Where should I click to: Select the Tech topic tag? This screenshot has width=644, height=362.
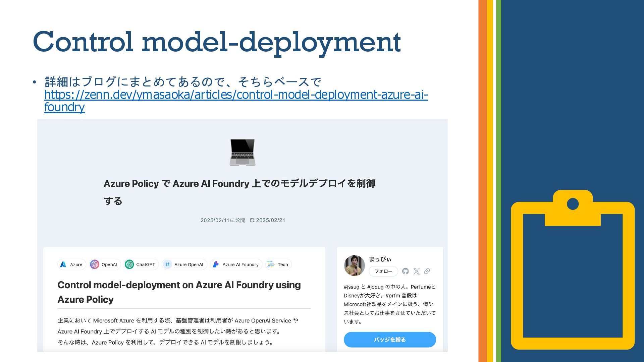tap(278, 264)
